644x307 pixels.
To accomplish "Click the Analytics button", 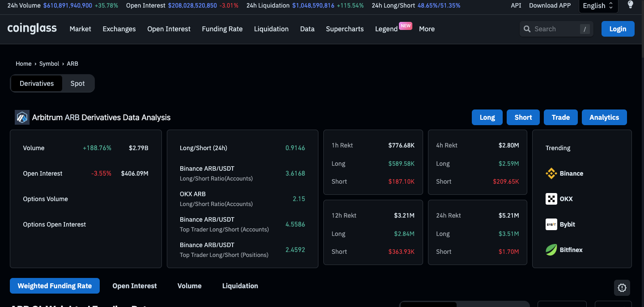I will (x=604, y=118).
